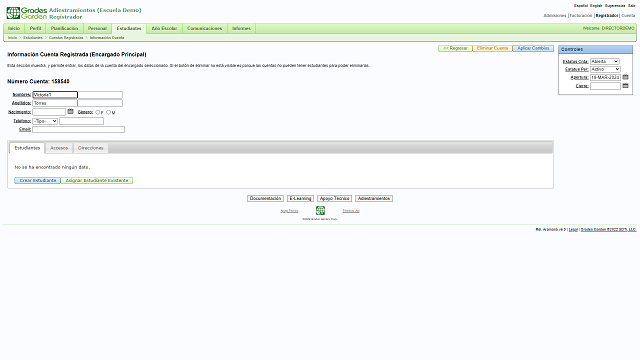Click the Teléfono number field
640x360 pixels.
coord(81,121)
